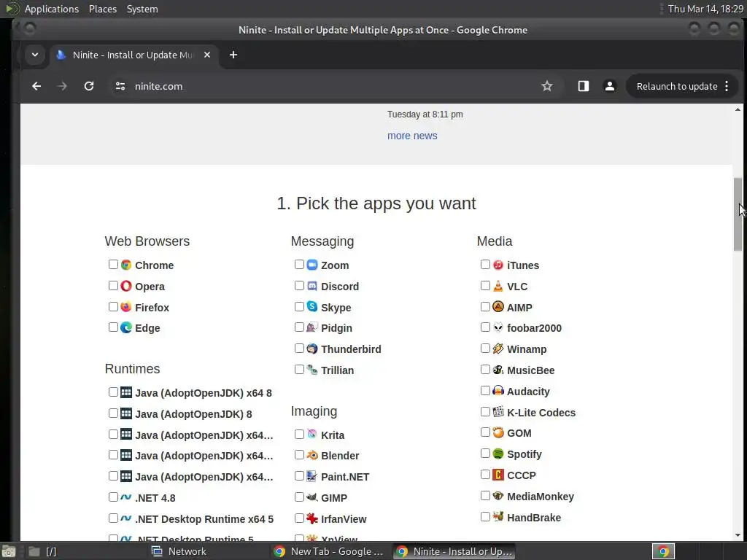This screenshot has width=747, height=560.
Task: Bookmark this page with the star
Action: 547,86
